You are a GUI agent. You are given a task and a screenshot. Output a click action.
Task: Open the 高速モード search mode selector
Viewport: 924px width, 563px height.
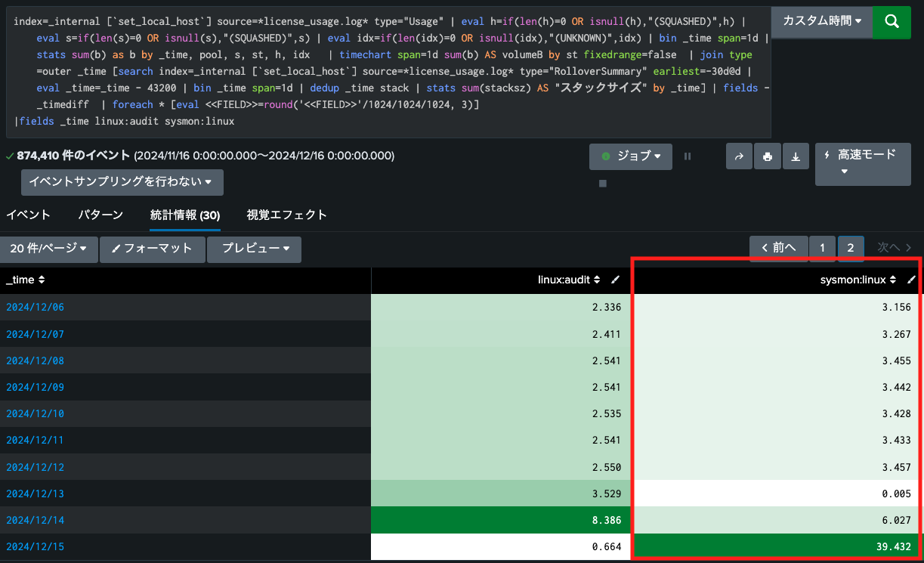point(863,164)
